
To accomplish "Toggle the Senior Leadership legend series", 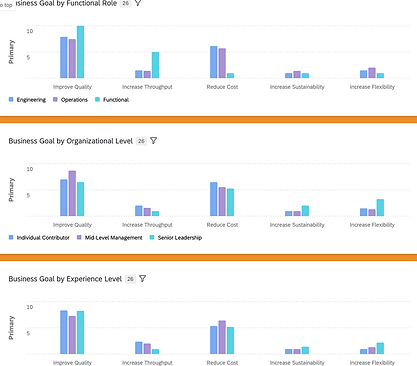I will pos(176,238).
